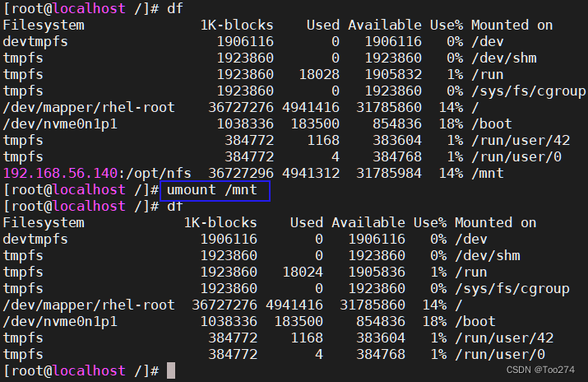Click the highlighted umount /mnt command
Image resolution: width=588 pixels, height=382 pixels.
tap(212, 190)
